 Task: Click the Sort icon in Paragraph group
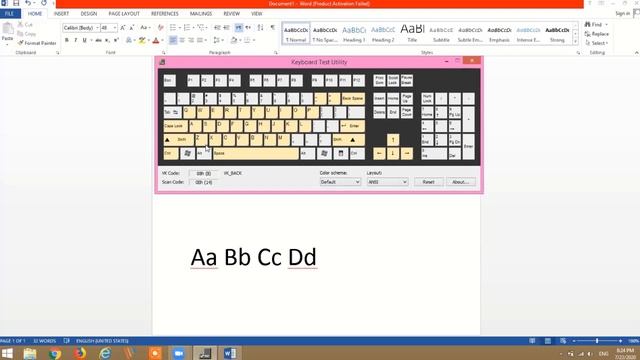pos(260,28)
